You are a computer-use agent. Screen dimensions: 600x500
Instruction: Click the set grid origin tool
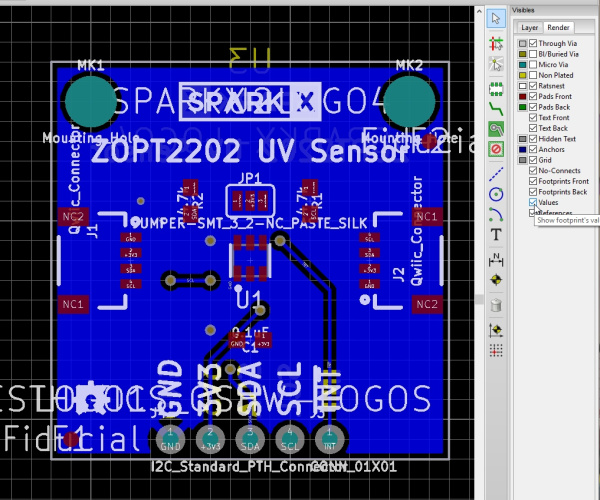point(496,350)
